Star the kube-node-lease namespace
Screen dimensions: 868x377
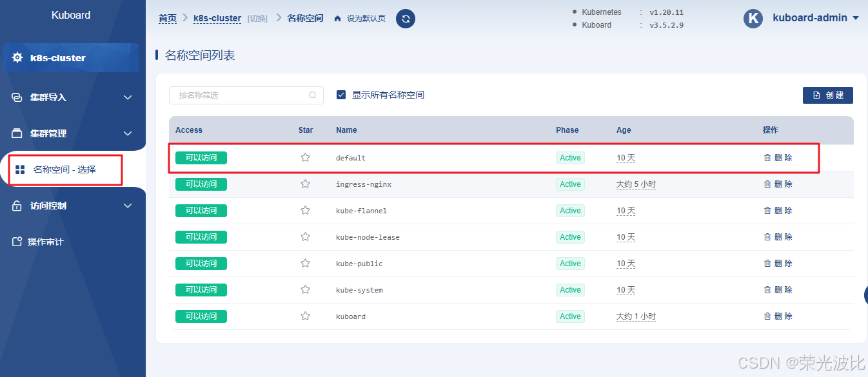(306, 237)
